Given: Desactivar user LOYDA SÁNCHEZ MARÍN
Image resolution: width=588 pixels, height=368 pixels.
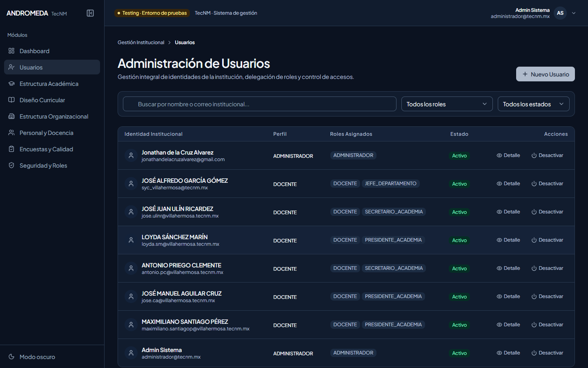Looking at the screenshot, I should coord(547,240).
